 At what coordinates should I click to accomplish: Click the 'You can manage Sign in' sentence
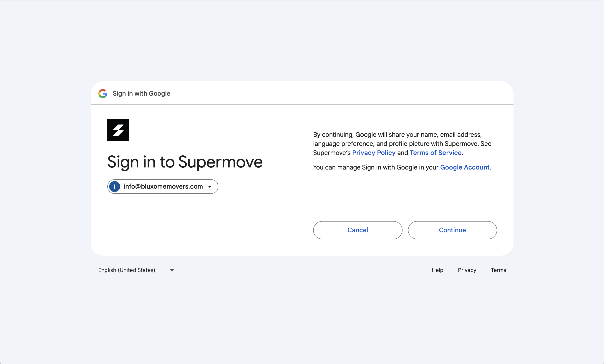[x=402, y=167]
